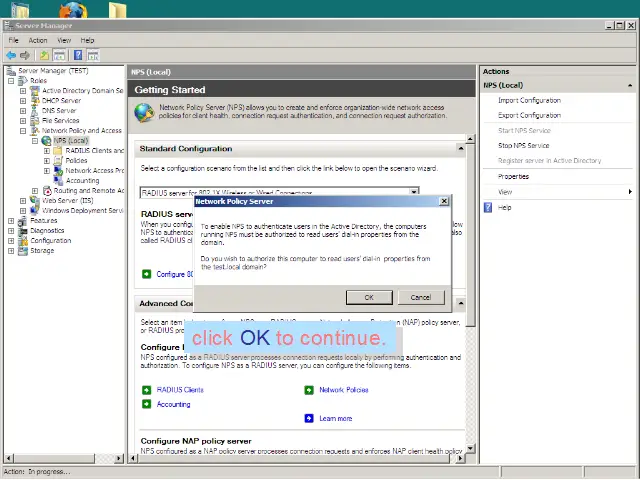Expand the Features node
640x480 pixels.
11,220
